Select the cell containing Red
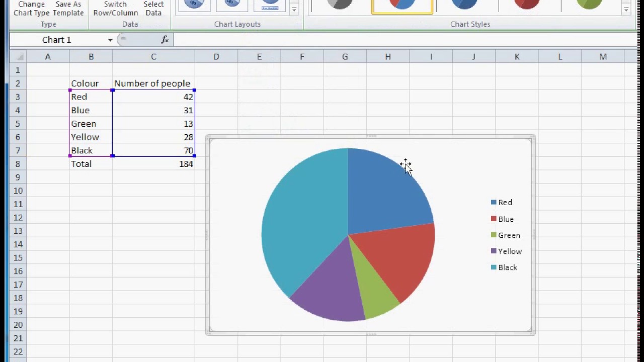This screenshot has width=644, height=362. (x=91, y=97)
